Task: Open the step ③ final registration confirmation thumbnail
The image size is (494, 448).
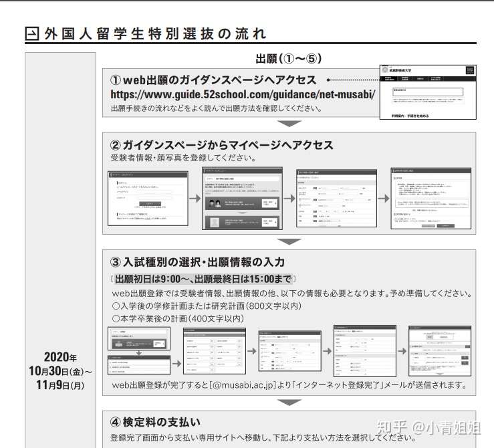Action: click(440, 351)
